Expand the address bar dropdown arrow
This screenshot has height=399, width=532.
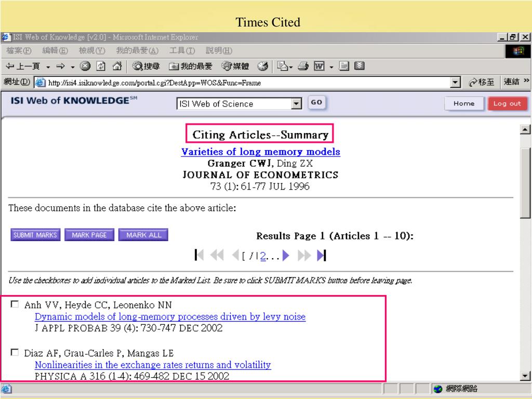pyautogui.click(x=455, y=83)
